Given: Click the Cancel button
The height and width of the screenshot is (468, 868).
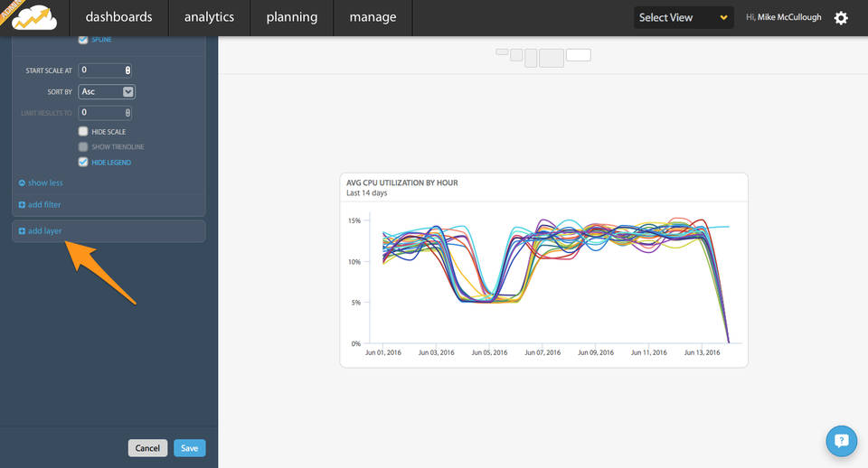Looking at the screenshot, I should [147, 448].
